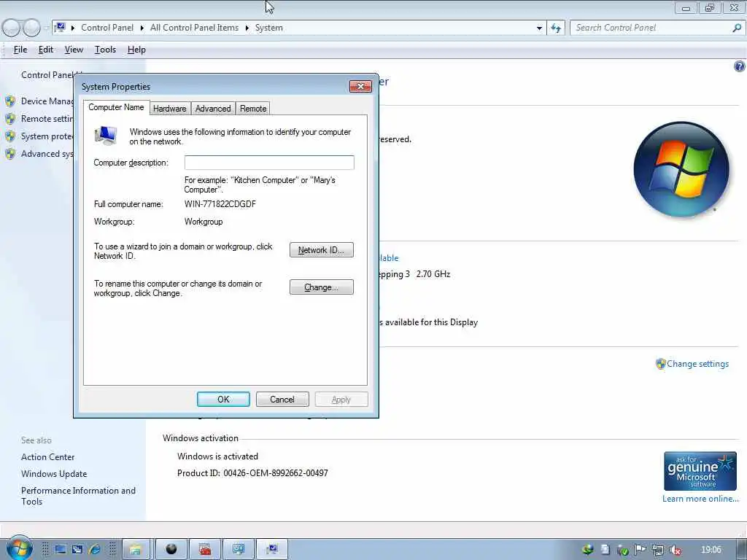Open the View menu
The height and width of the screenshot is (560, 747).
74,50
